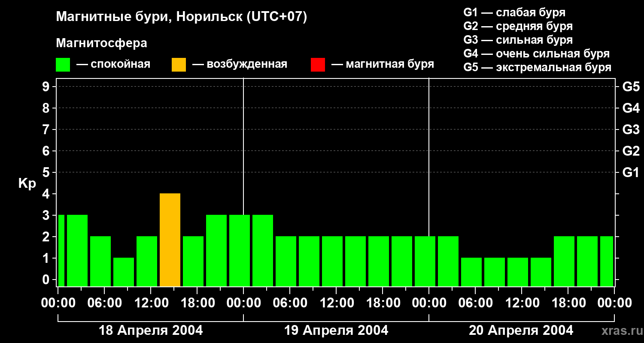644x343 pixels.
Task: Click the '18 Апреля 2004' date label
Action: point(151,331)
